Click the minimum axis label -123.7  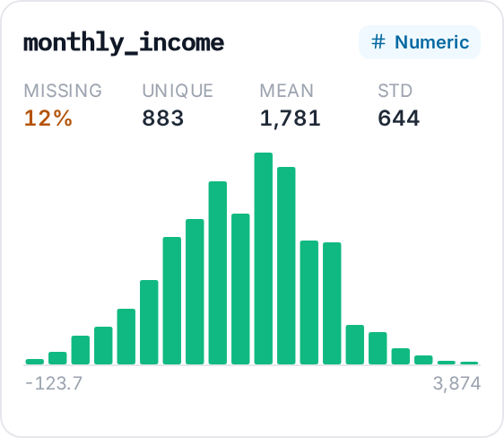click(54, 383)
